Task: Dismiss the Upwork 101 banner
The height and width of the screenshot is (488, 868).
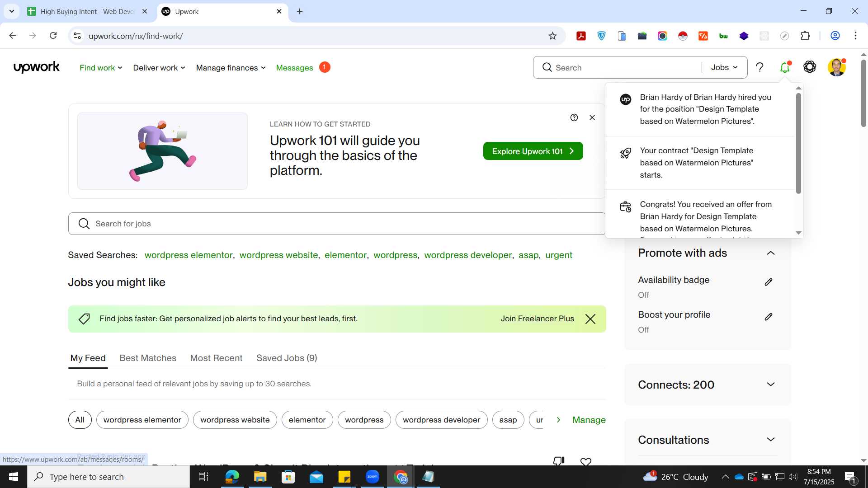Action: (592, 117)
